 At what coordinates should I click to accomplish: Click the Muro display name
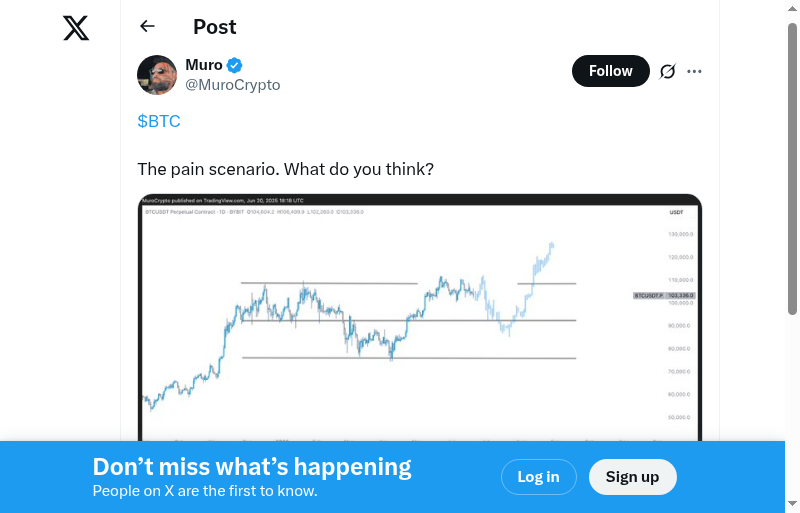tap(204, 65)
